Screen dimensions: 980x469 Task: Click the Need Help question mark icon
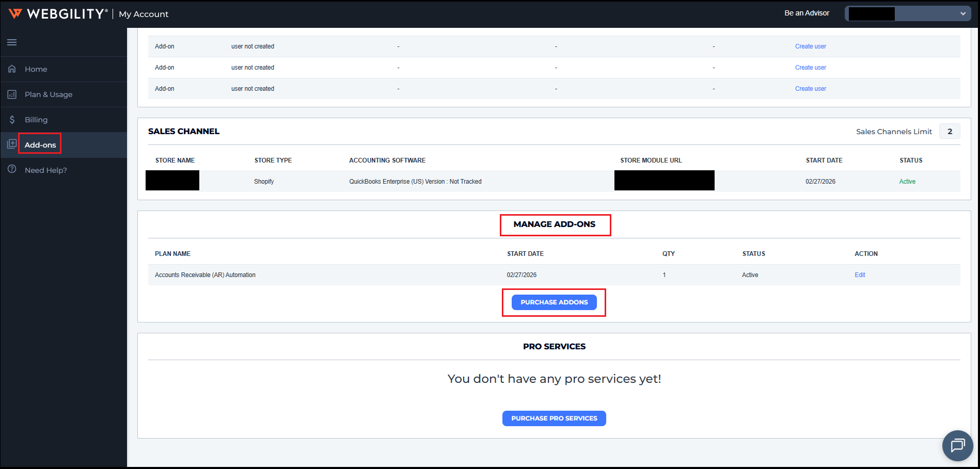12,169
